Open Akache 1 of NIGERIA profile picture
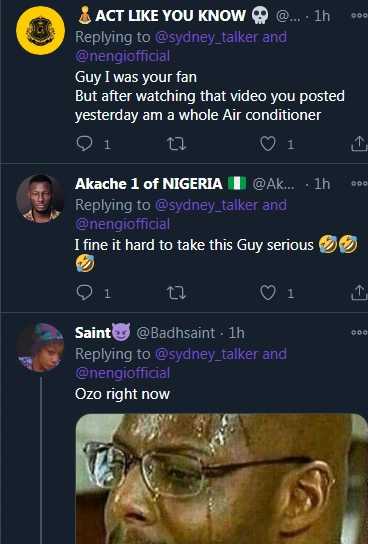 [x=40, y=198]
